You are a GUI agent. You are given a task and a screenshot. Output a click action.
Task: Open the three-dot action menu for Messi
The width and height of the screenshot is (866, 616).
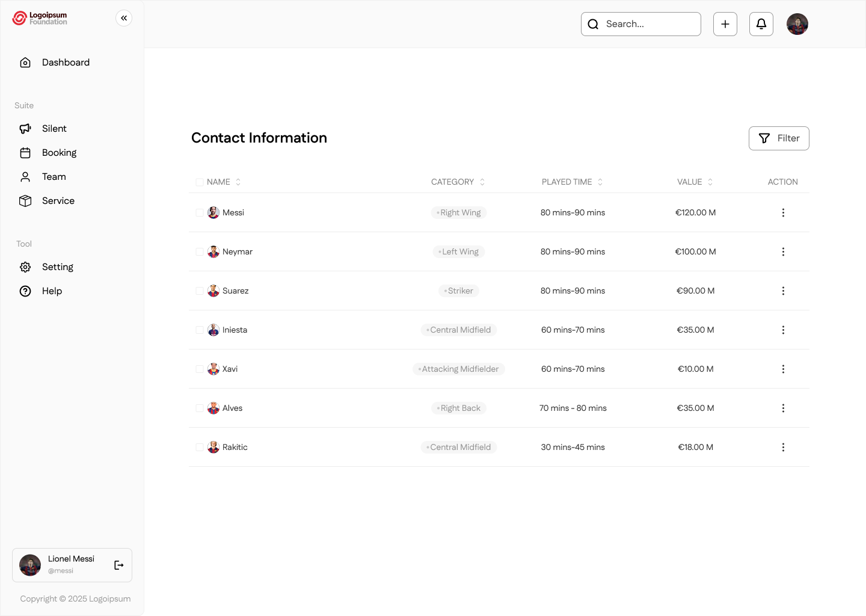click(x=783, y=212)
